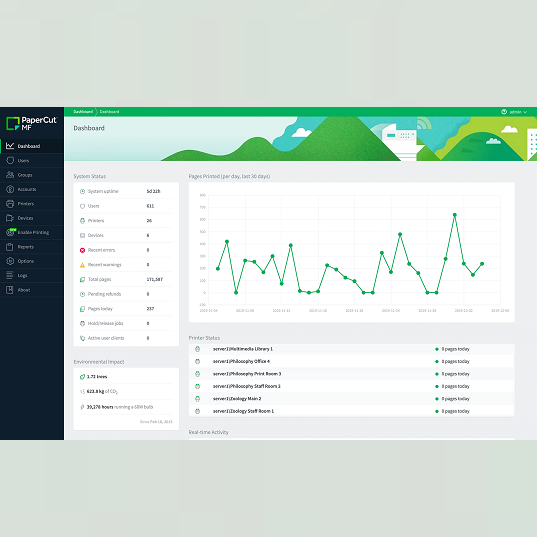Click printer icon for Philosophy Office 4

tap(198, 361)
